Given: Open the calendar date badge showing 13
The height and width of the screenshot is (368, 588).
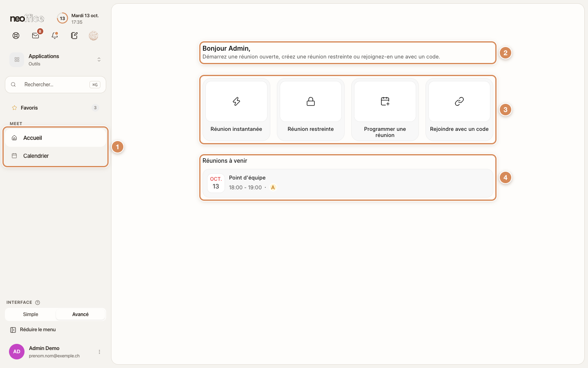Looking at the screenshot, I should [62, 18].
